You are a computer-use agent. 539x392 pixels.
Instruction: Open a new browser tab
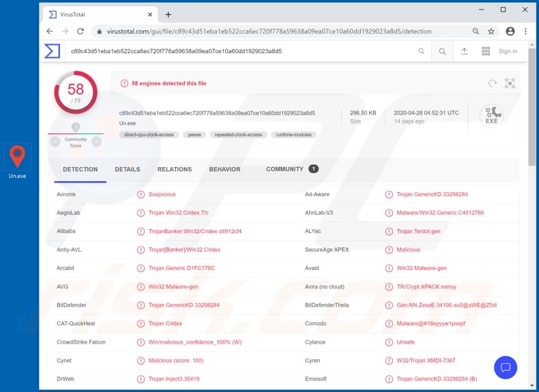click(168, 14)
